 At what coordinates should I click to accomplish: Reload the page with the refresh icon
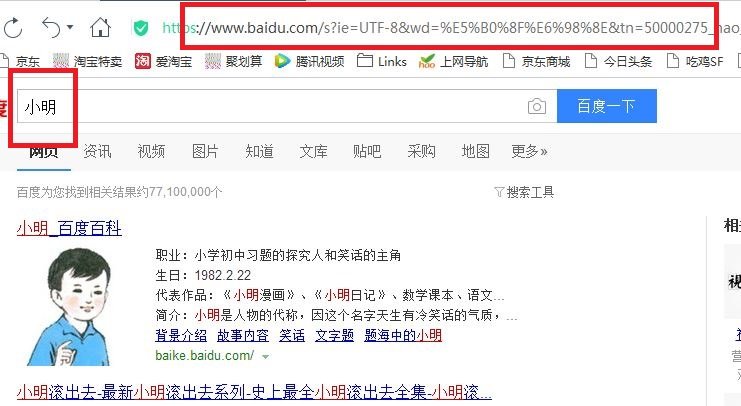[x=13, y=28]
